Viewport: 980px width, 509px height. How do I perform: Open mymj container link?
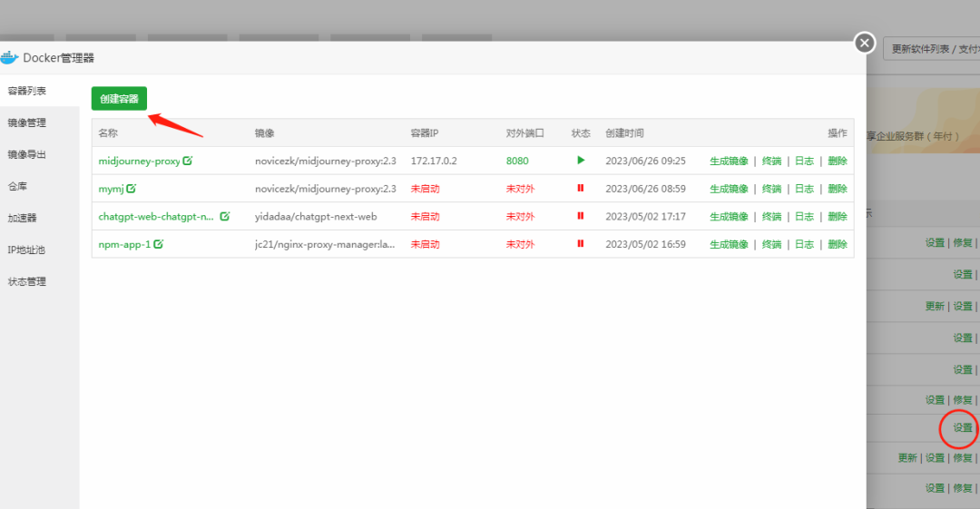pyautogui.click(x=112, y=189)
